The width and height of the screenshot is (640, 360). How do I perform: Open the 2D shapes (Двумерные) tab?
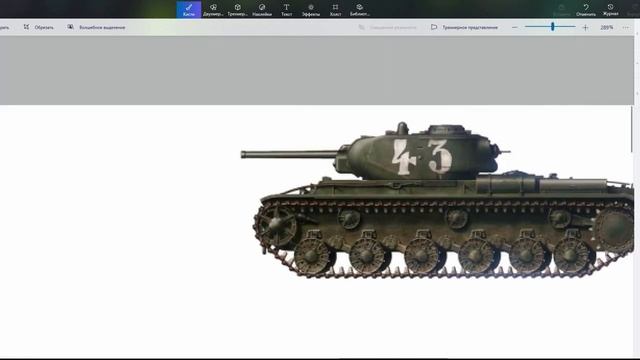tap(213, 9)
